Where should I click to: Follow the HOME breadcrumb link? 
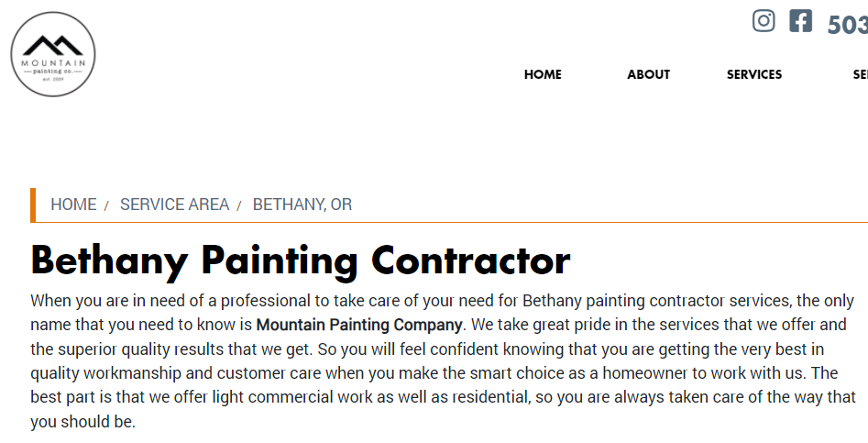tap(73, 205)
